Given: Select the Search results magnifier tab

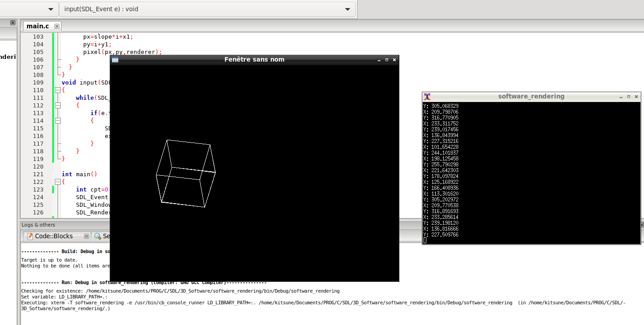Looking at the screenshot, I should click(98, 236).
